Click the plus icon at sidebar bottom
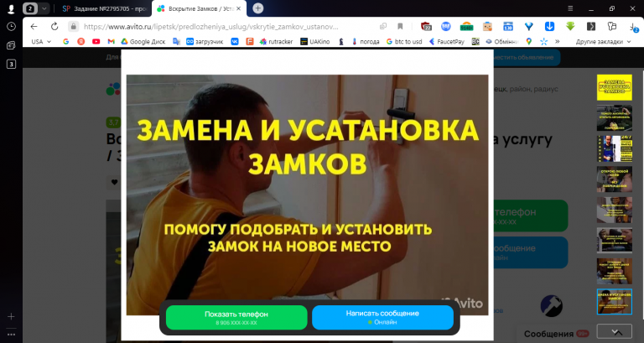 tap(11, 316)
